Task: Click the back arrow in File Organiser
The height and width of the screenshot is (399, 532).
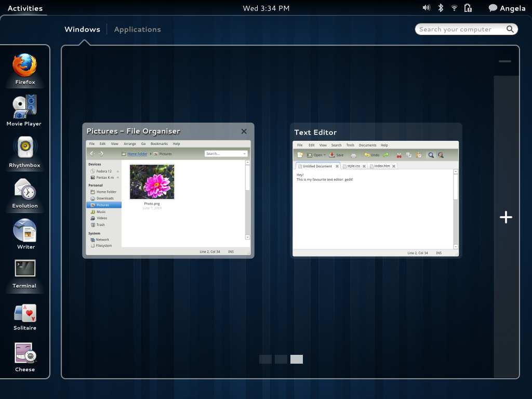Action: pos(92,153)
